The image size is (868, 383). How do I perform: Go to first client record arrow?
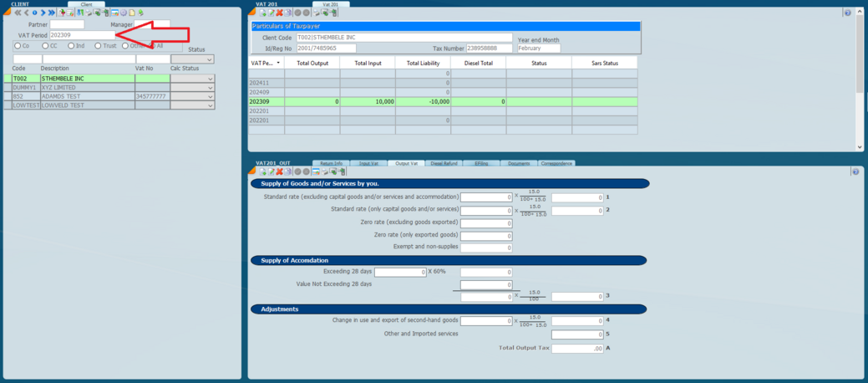pyautogui.click(x=18, y=13)
